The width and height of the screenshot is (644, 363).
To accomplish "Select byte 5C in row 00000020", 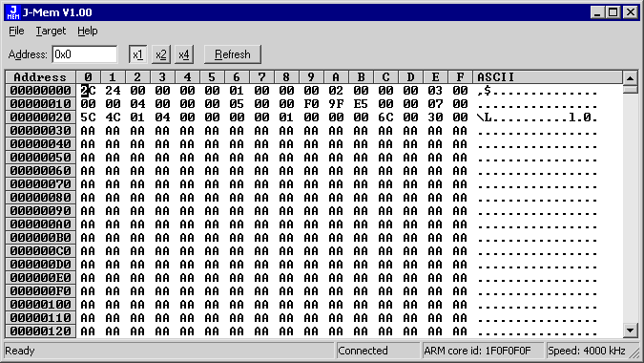I will pos(88,117).
